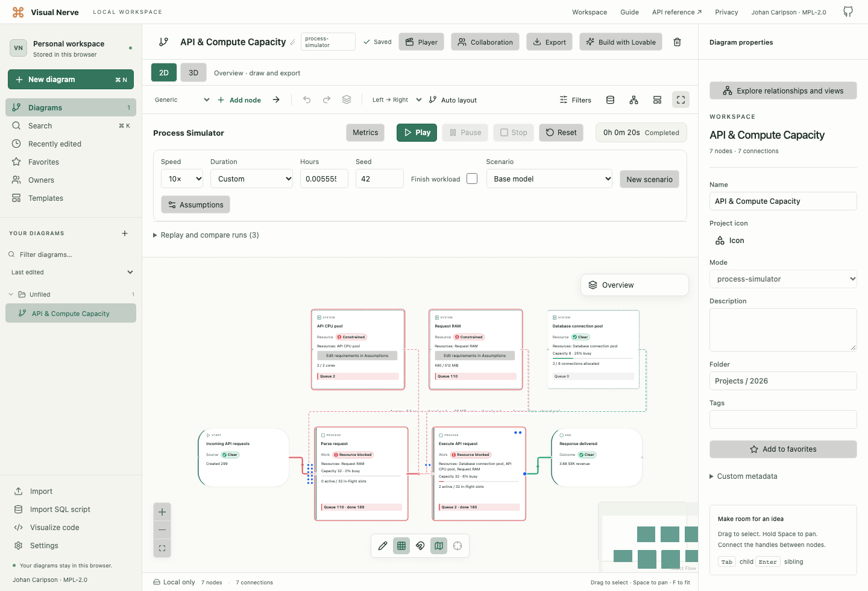Open the Speed 10× dropdown

(182, 179)
